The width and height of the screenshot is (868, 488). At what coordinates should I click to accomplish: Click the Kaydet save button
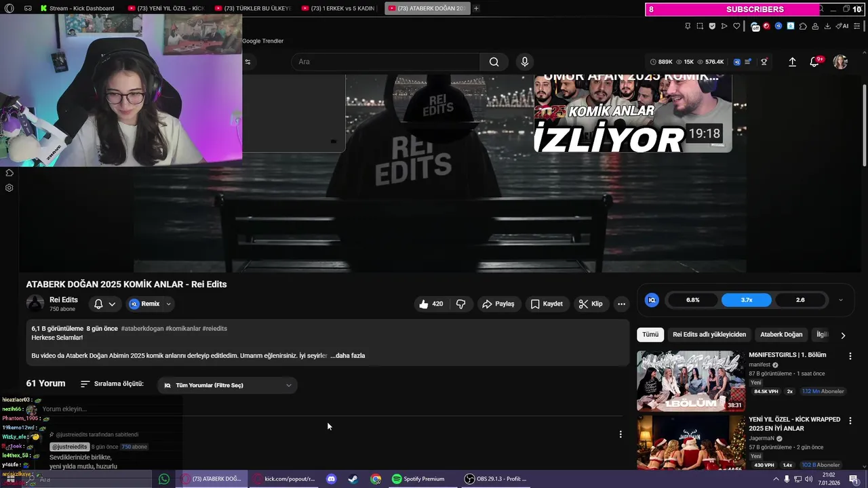[547, 304]
